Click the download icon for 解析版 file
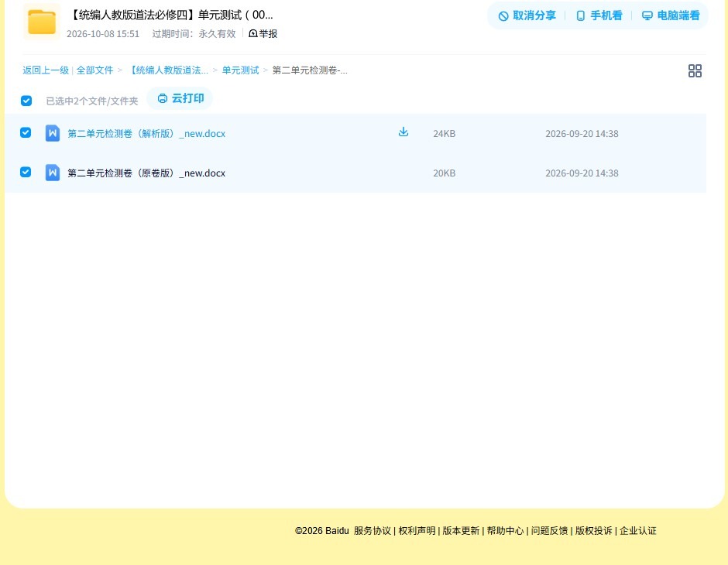 pos(403,132)
